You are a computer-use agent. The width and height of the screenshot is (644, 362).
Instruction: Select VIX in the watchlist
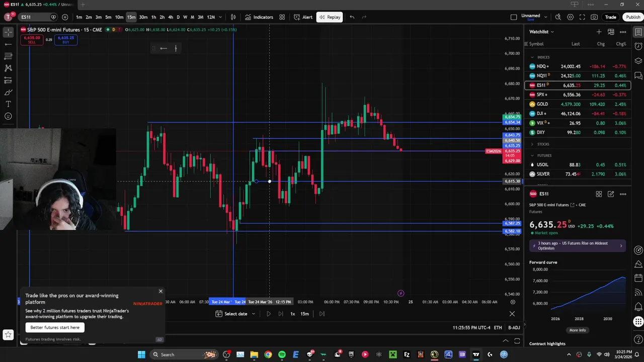[x=577, y=123]
